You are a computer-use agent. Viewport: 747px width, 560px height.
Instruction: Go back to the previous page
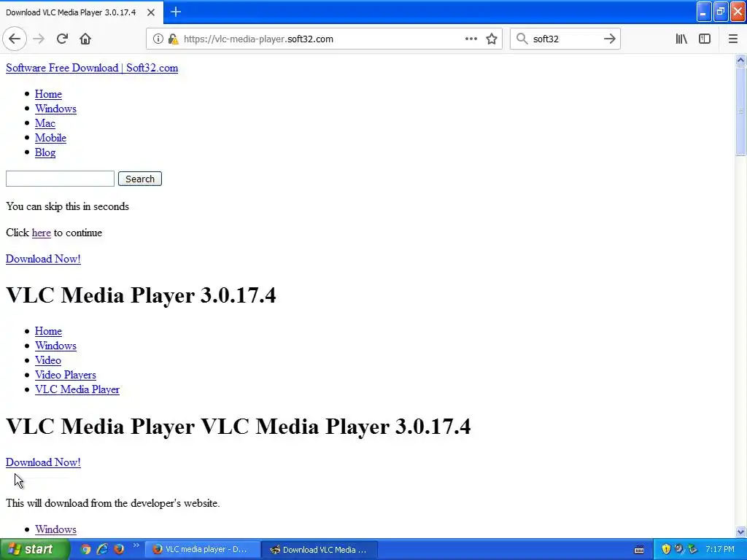(15, 39)
